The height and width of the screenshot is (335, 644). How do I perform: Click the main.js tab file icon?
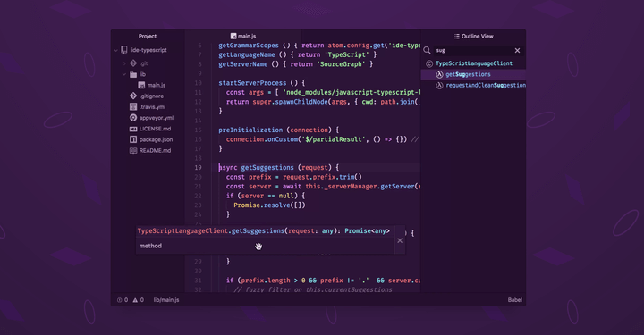(233, 37)
